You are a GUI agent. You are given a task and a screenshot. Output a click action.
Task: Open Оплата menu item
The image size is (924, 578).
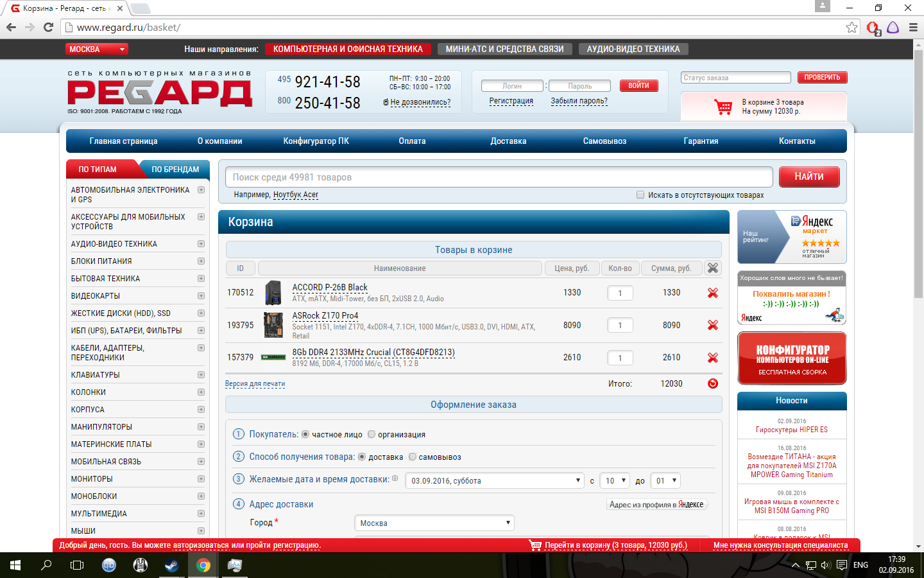tap(412, 141)
